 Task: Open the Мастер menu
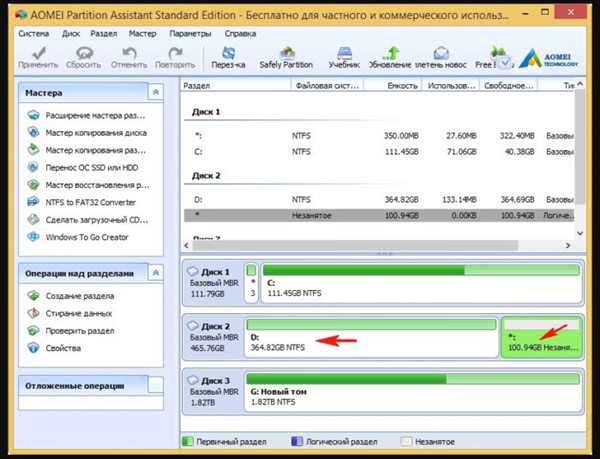[x=142, y=34]
